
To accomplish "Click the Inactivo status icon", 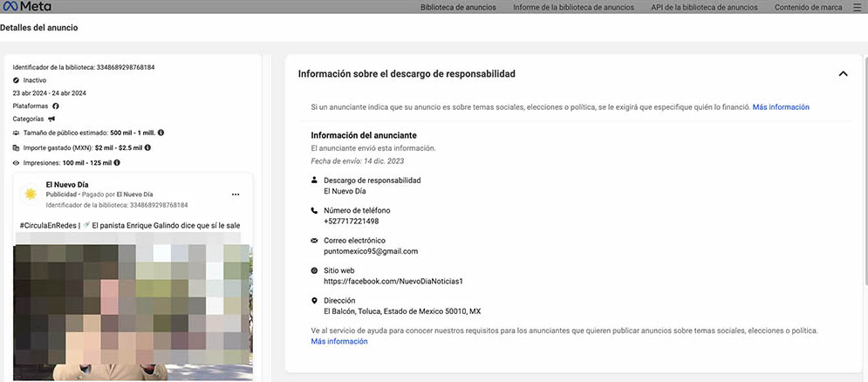I will pos(16,80).
